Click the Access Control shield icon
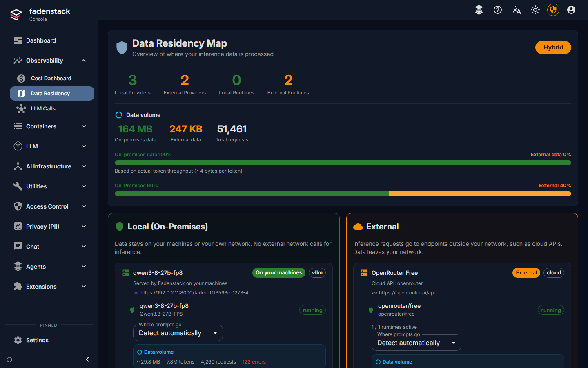The width and height of the screenshot is (588, 368). point(18,206)
